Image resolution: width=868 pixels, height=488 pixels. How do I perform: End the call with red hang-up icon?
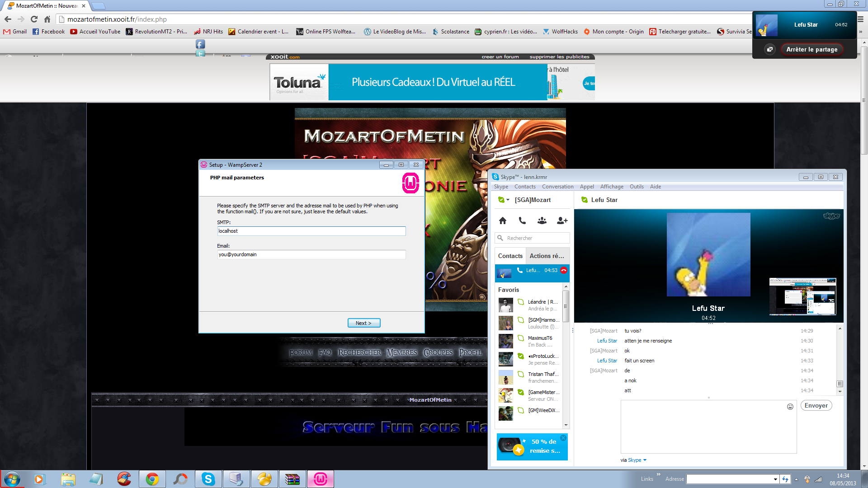pos(564,270)
